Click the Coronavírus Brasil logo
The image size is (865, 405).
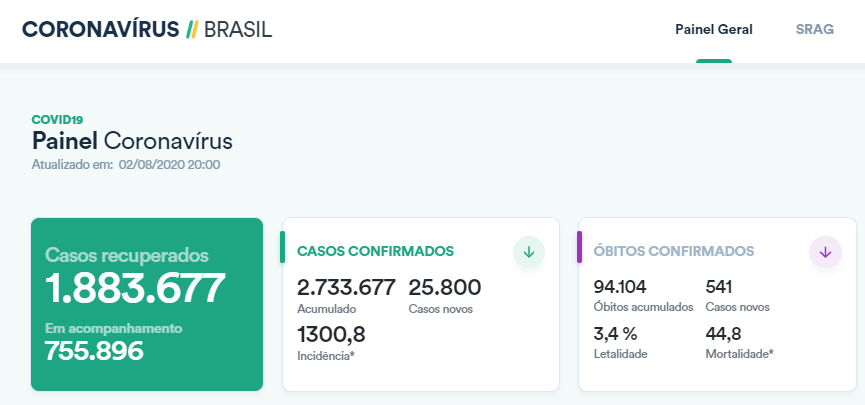[146, 30]
